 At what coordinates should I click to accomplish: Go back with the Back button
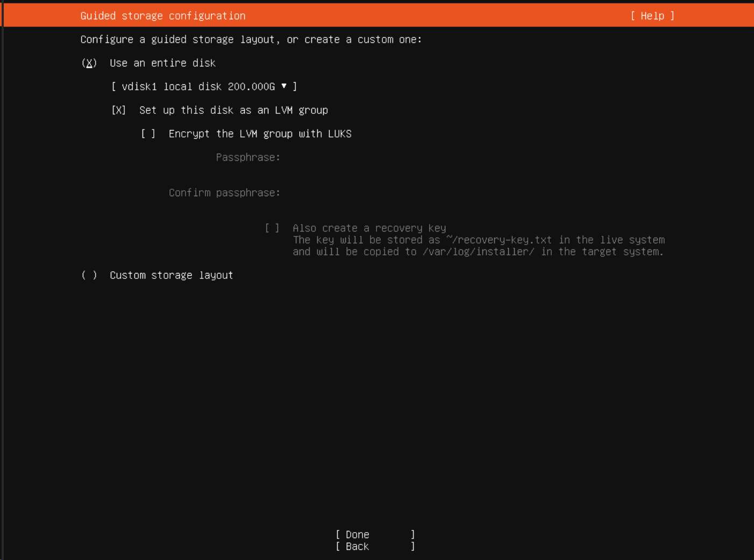[375, 547]
